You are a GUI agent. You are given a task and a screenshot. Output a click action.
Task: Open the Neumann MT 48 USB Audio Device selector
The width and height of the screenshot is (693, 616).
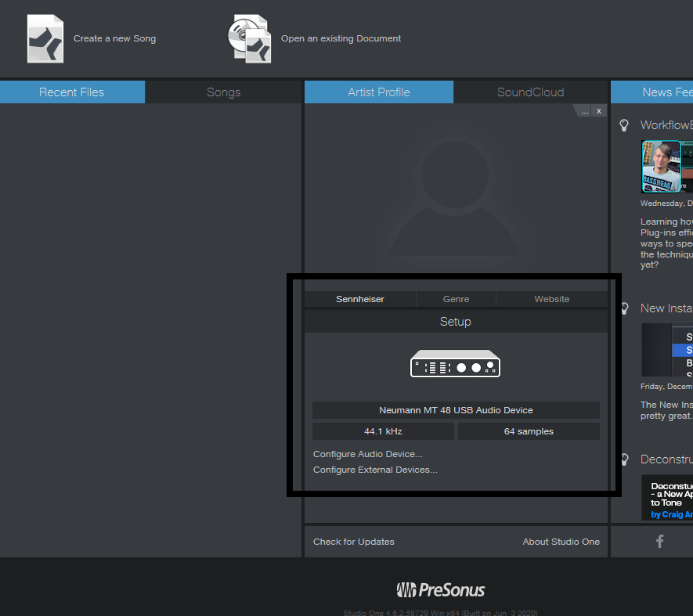[456, 410]
